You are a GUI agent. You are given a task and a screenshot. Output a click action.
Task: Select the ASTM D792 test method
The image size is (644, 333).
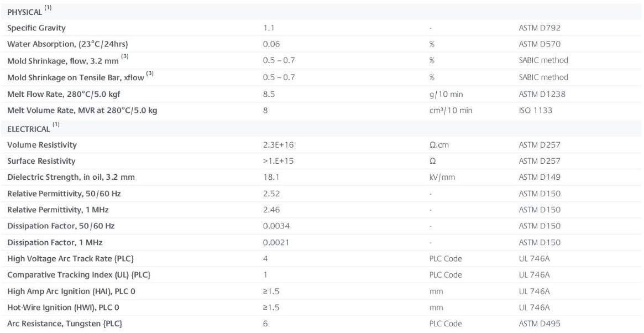(x=532, y=27)
